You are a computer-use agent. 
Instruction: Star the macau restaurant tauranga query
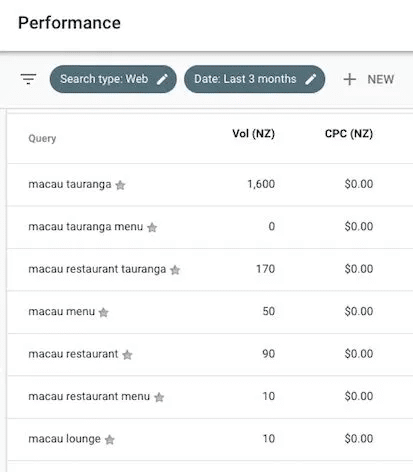click(175, 270)
